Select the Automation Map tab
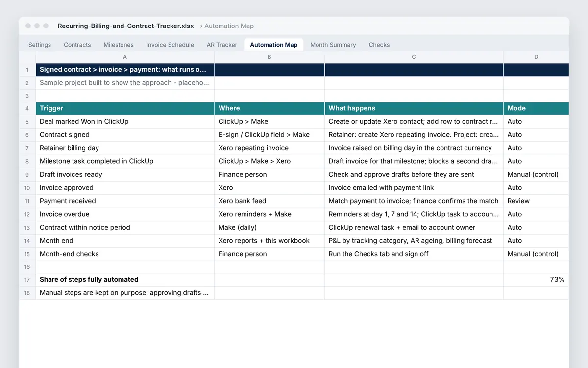Screen dimensions: 588x368 (274, 45)
